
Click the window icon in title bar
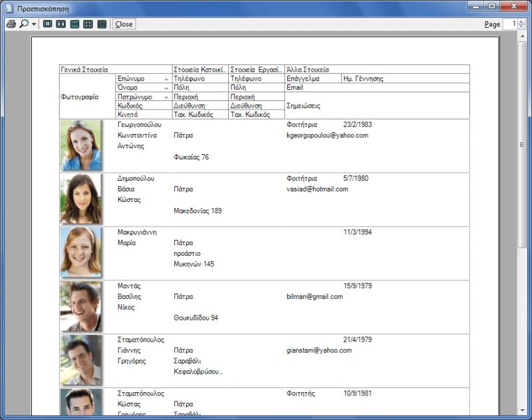tap(8, 7)
